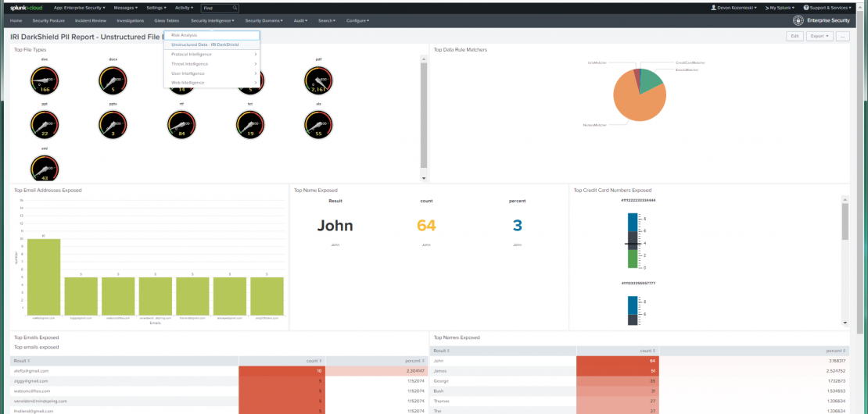Click the docx file type gauge
This screenshot has width=868, height=414.
coord(113,80)
